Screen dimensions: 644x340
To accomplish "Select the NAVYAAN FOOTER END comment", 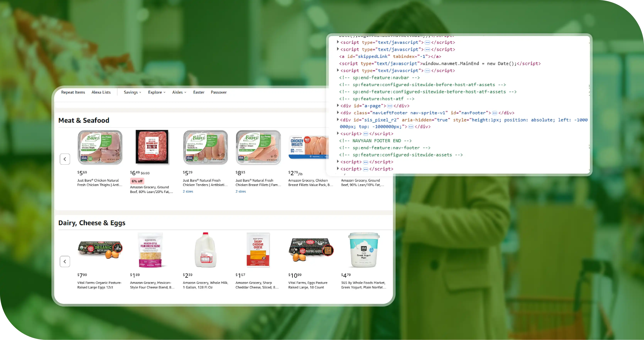I will [375, 141].
